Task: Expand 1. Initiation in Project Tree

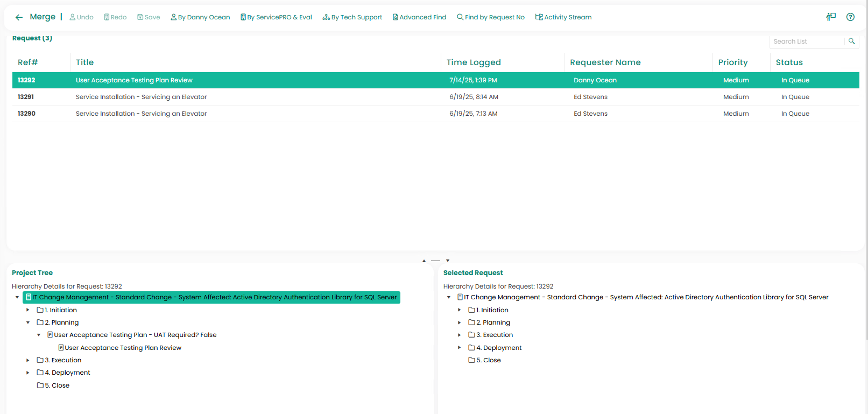Action: coord(28,310)
